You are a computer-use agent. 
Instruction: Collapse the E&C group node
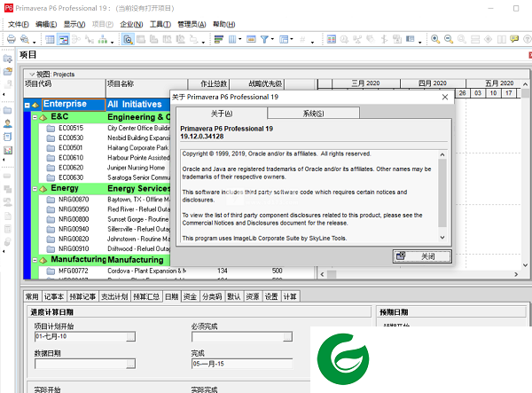point(35,117)
